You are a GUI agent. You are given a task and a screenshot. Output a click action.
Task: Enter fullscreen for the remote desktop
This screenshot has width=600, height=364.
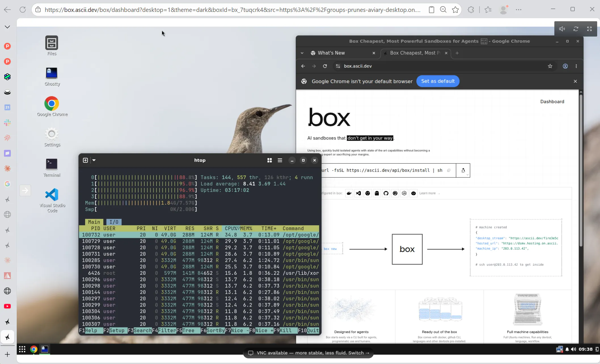pyautogui.click(x=590, y=29)
